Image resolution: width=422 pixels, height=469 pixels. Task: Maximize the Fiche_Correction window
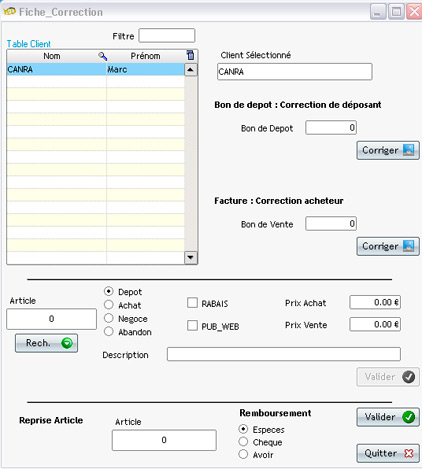coord(396,12)
